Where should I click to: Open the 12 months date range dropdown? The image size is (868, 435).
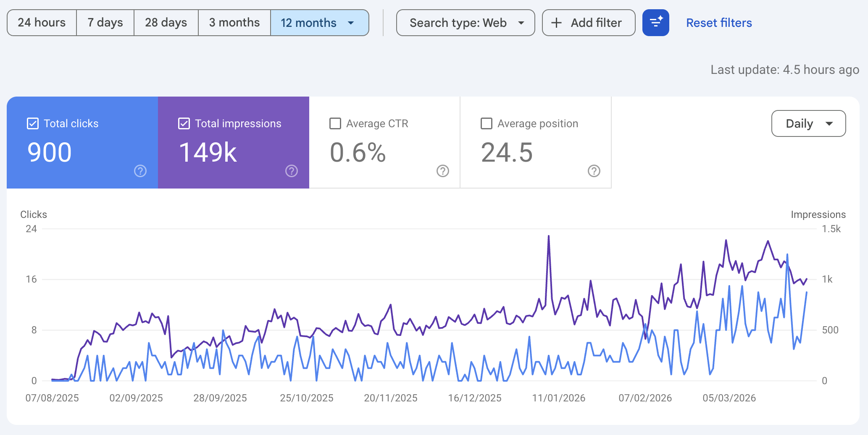(x=319, y=23)
